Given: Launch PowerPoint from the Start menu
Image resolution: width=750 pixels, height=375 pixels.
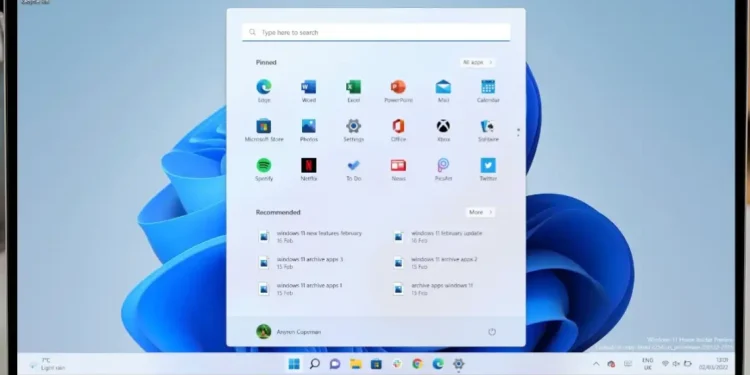Looking at the screenshot, I should point(398,90).
